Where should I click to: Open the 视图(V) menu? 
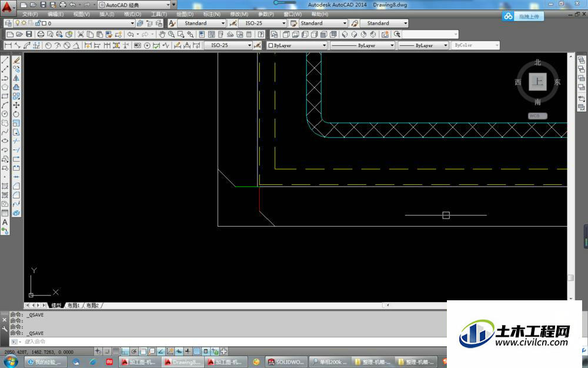point(81,14)
